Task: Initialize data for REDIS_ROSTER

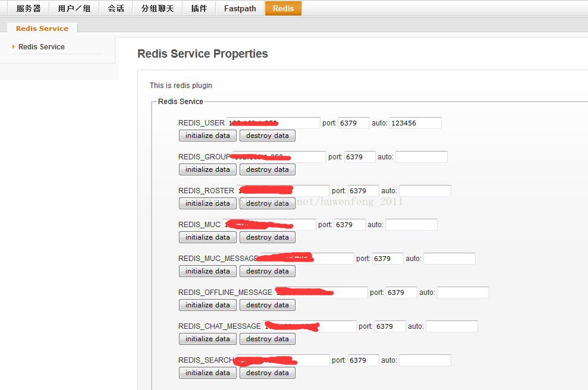Action: pyautogui.click(x=207, y=203)
